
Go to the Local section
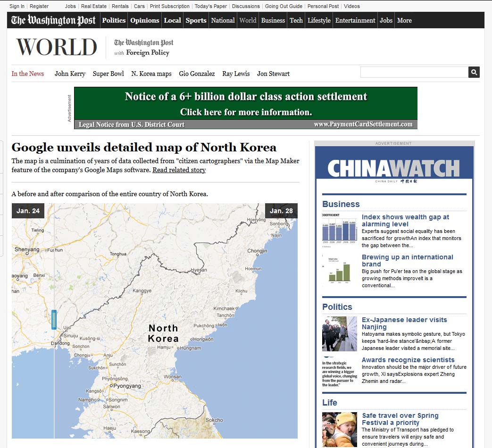click(x=172, y=20)
